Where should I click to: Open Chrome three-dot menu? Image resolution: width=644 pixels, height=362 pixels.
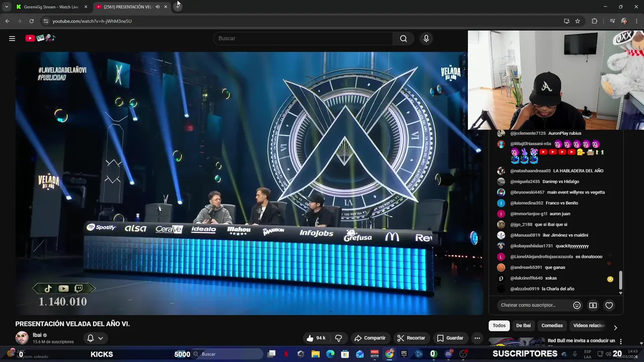[637, 21]
